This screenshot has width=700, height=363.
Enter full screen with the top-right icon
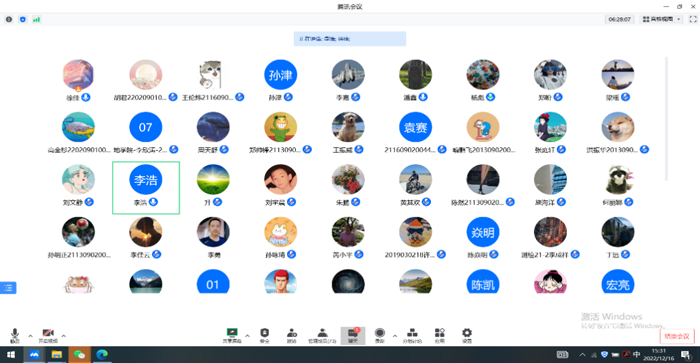[693, 19]
